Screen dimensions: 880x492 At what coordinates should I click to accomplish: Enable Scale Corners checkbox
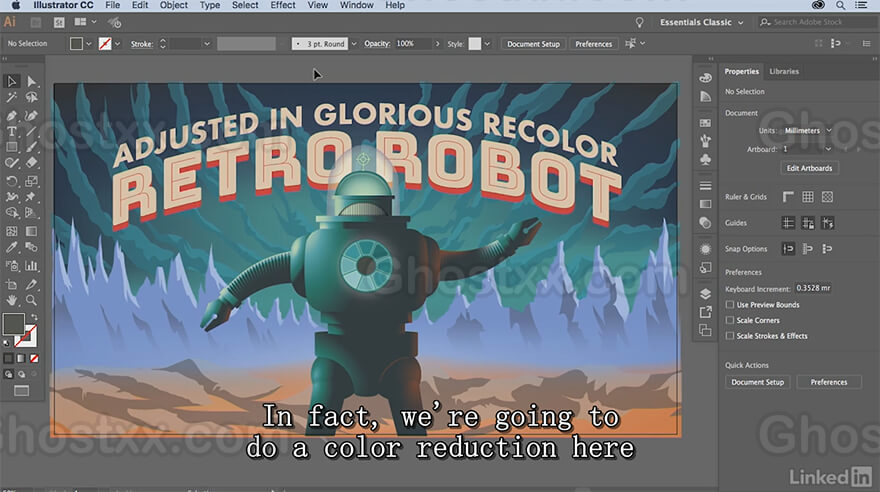tap(730, 320)
